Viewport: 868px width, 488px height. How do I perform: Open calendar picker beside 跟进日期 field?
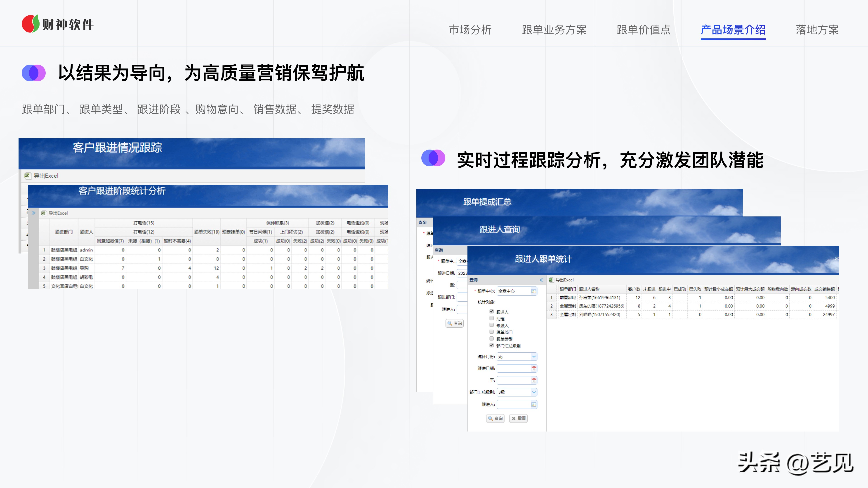pos(533,368)
